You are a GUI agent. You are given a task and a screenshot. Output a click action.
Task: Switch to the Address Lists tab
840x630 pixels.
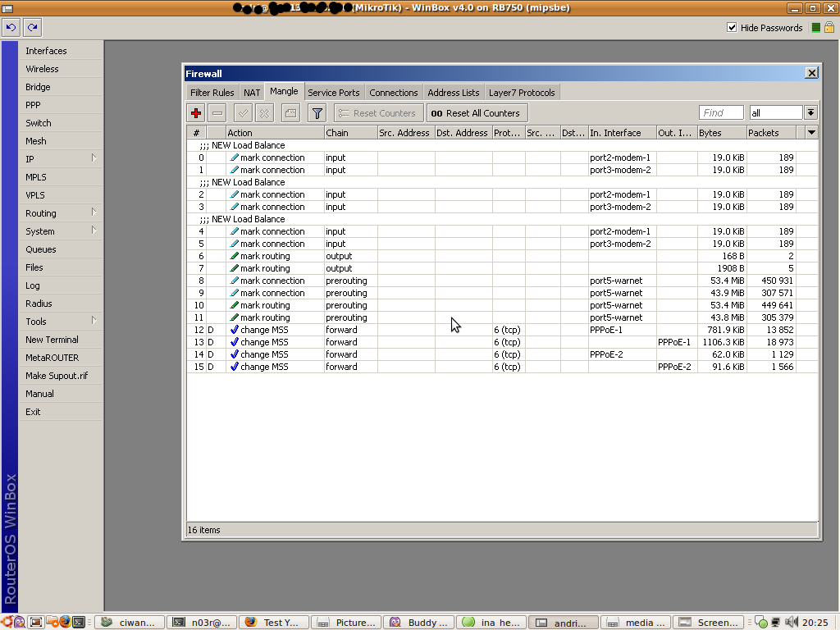(x=453, y=93)
